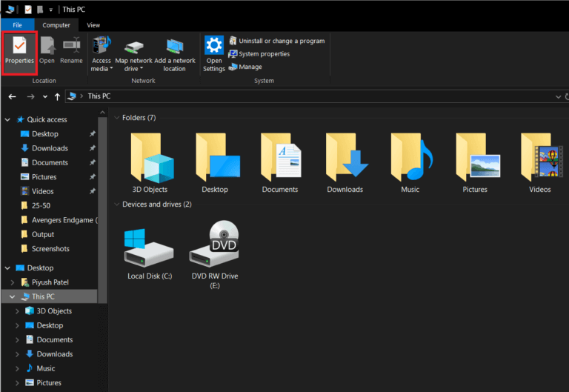Collapse the Desktop tree node
This screenshot has width=569, height=392.
click(7, 268)
